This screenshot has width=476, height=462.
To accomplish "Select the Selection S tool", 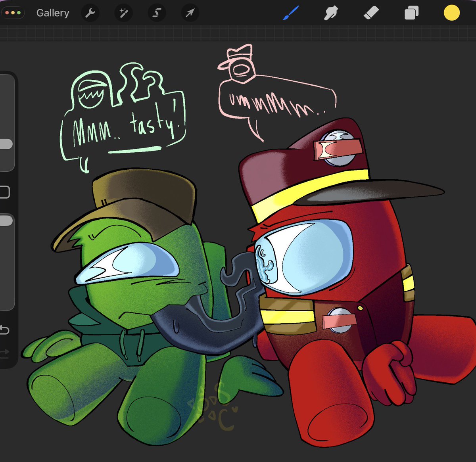I will (157, 13).
